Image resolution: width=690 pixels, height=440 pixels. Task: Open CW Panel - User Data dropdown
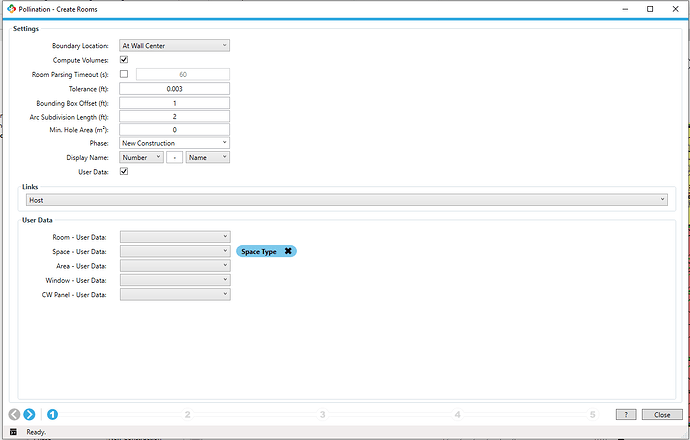(175, 294)
